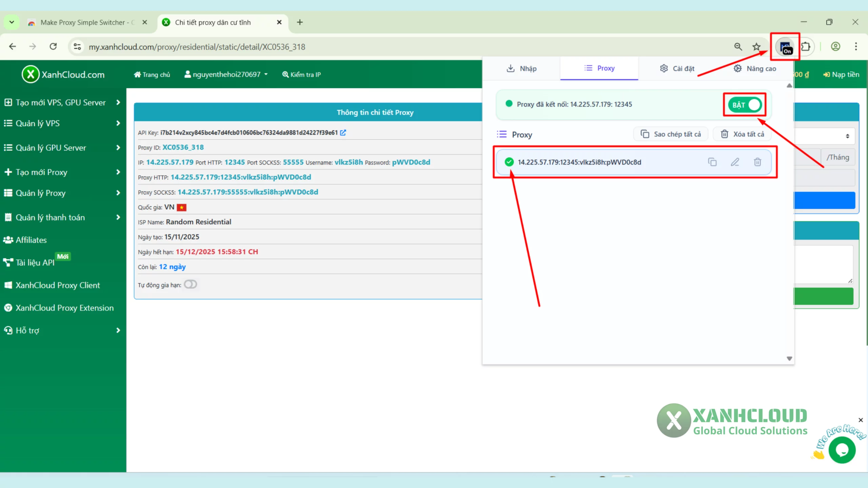Copy the proxy 14.225.57.179 entry
The height and width of the screenshot is (488, 868).
(x=712, y=162)
